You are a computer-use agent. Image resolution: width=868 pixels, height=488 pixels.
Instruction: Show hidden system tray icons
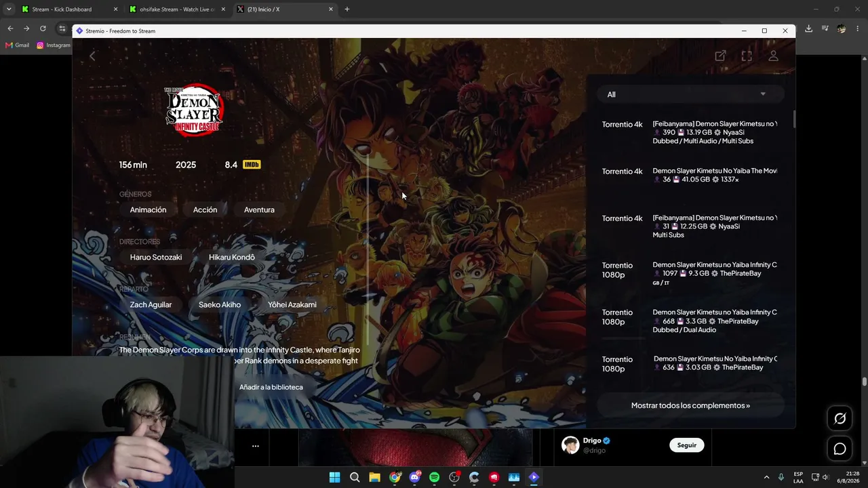[766, 477]
